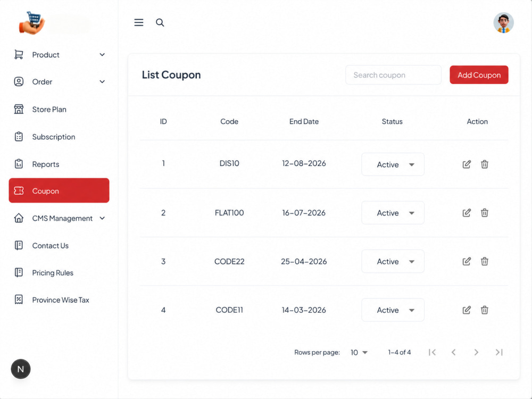This screenshot has height=399, width=532.
Task: Open the hamburger menu icon
Action: 138,22
